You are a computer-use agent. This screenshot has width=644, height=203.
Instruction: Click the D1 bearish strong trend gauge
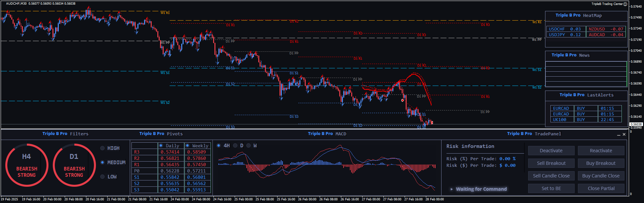pos(74,165)
